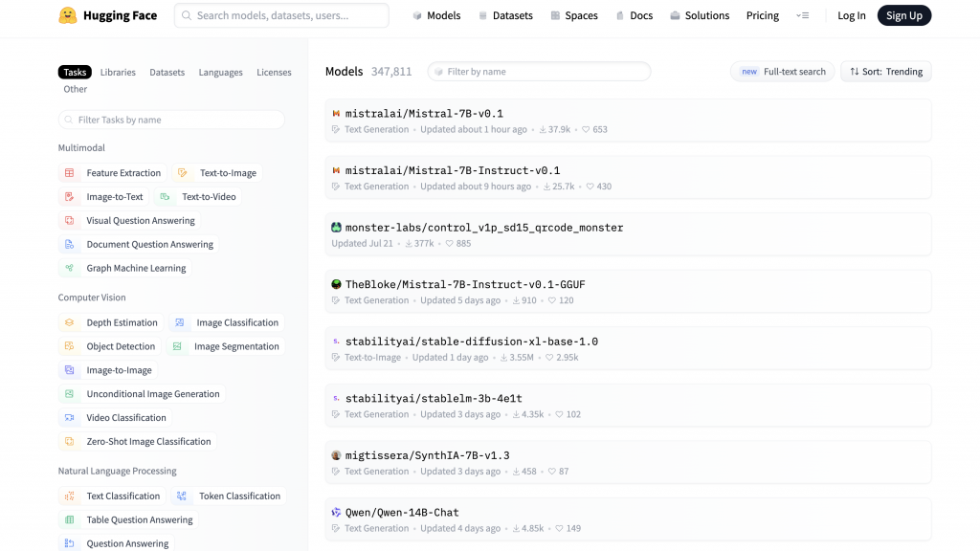Click the Hugging Face brand name
The width and height of the screenshot is (980, 551).
pos(120,15)
